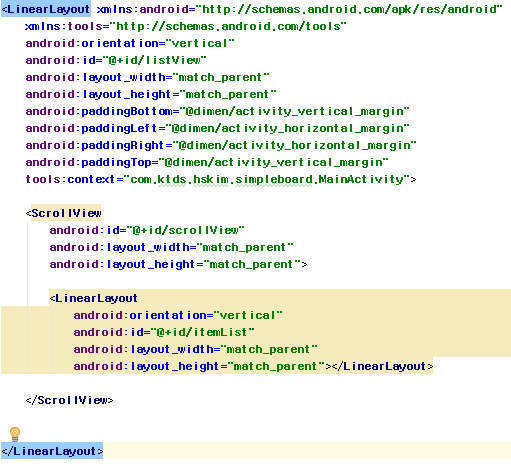Click the android:paddingRight attribute line
Screen dimensions: 511x468
pos(221,145)
